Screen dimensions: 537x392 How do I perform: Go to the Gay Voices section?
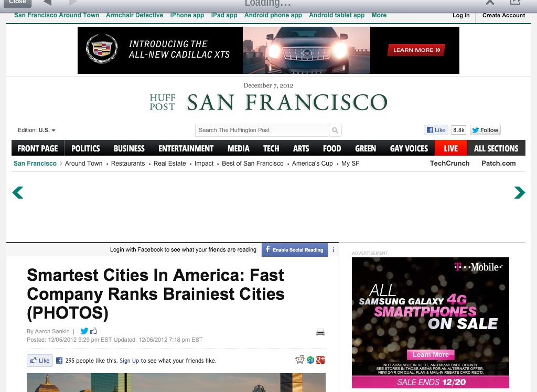(409, 148)
